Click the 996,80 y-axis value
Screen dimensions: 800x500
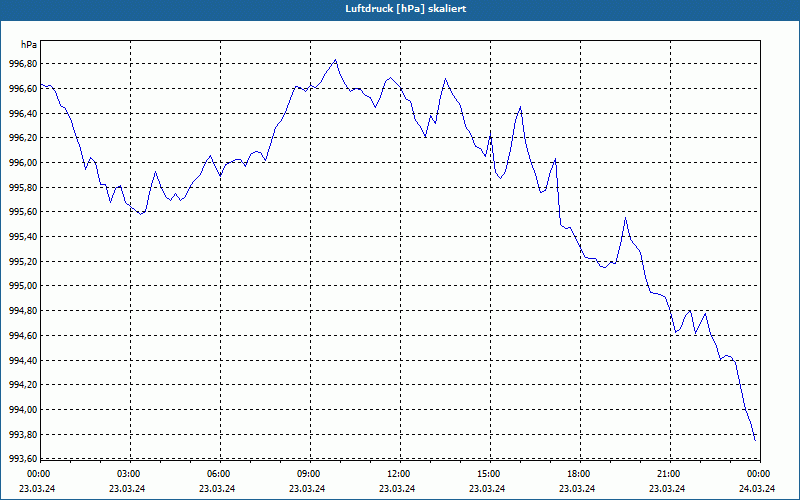click(x=22, y=64)
